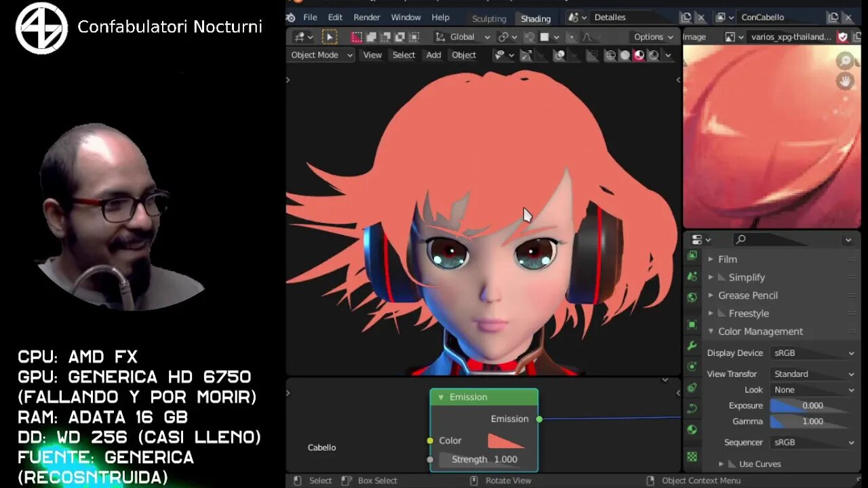Choose the Subtract selection mode icon
The height and width of the screenshot is (488, 868).
click(386, 37)
